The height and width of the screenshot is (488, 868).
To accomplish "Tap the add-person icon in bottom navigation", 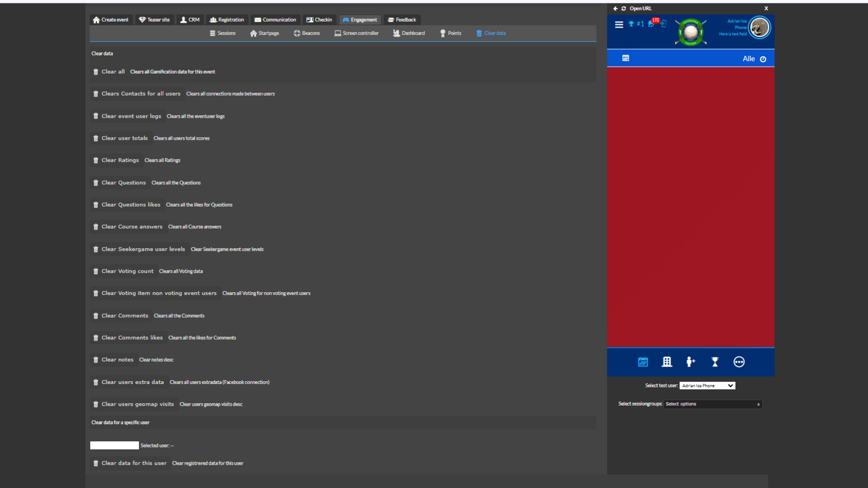I will click(691, 362).
